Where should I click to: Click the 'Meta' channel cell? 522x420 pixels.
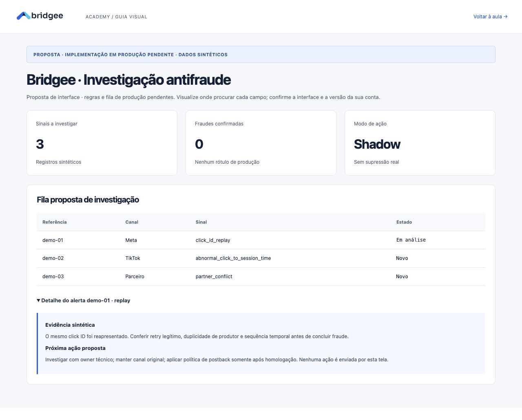[x=131, y=240]
